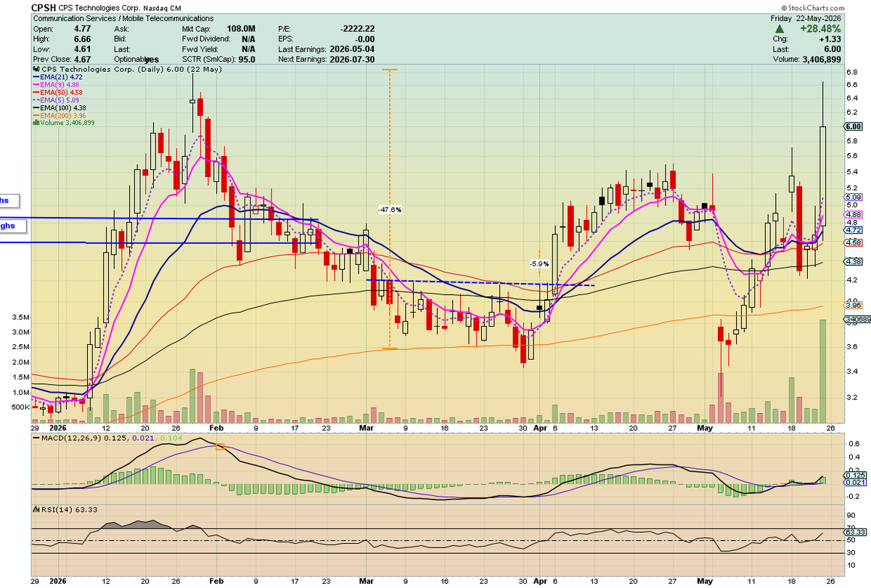
Task: Click the 'Ask:' label in header
Action: 121,29
